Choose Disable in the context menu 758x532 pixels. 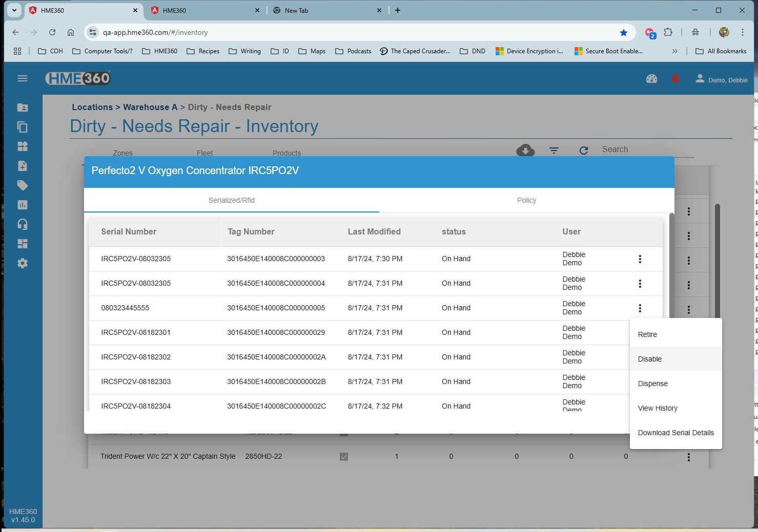pos(675,359)
